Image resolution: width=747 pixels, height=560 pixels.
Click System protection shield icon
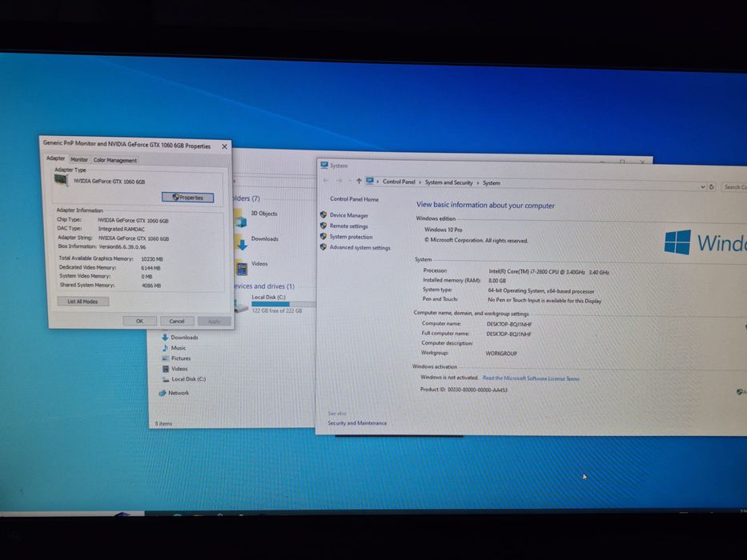tap(323, 236)
